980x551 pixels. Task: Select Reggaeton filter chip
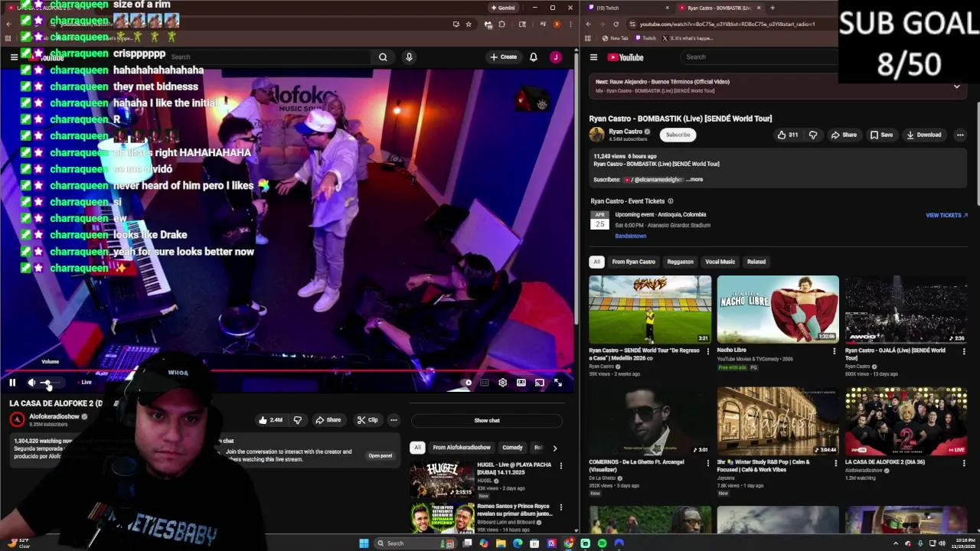pos(680,262)
